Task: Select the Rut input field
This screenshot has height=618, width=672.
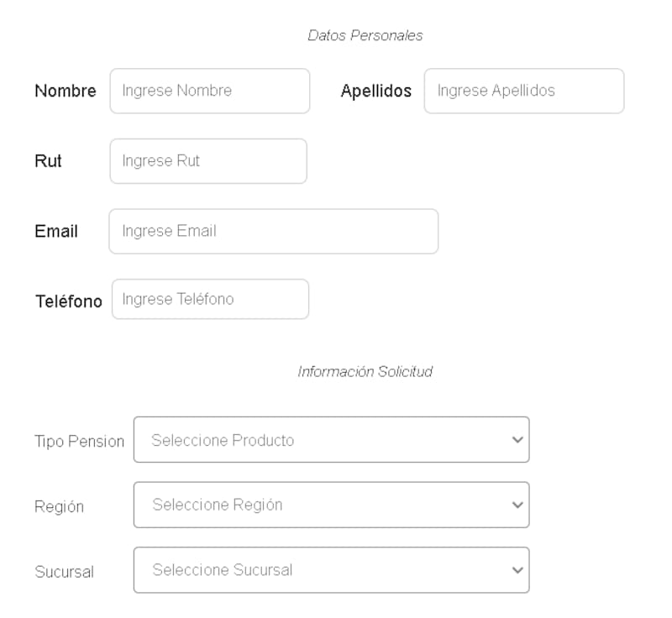Action: click(207, 161)
